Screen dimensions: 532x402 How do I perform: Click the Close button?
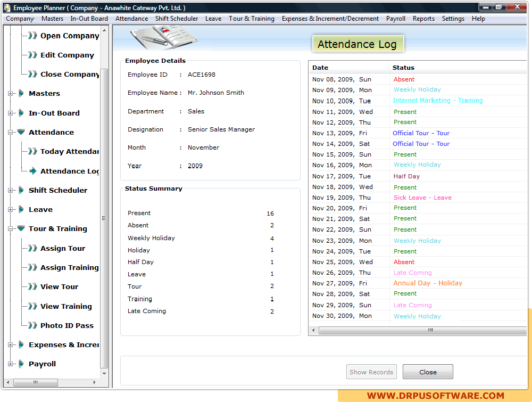point(428,372)
